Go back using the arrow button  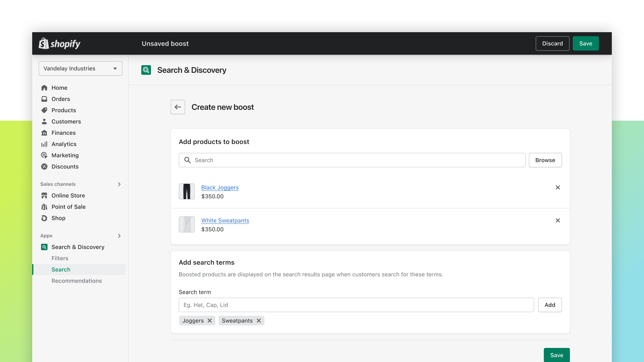click(178, 107)
